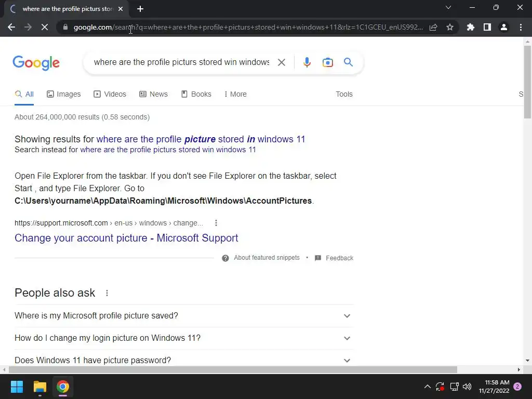Search by image with camera icon

(328, 62)
